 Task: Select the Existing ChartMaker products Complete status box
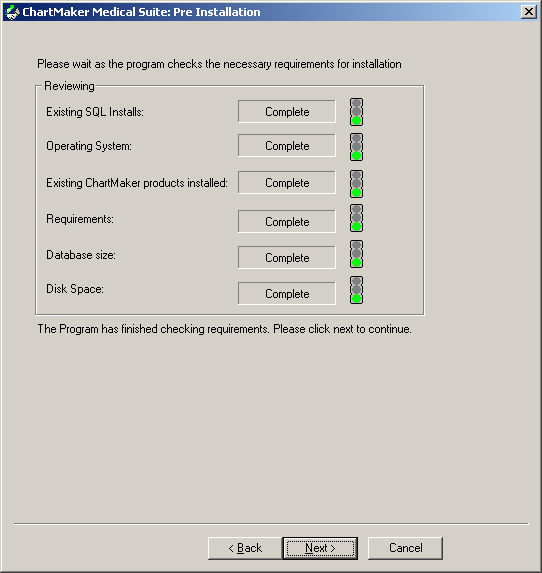click(287, 182)
